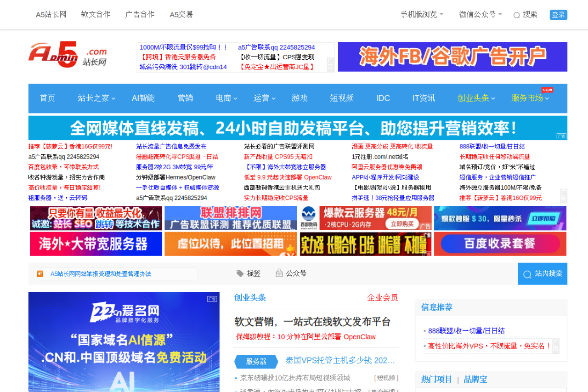
Task: Open the 保姆级教程 阿里云部署 OpenClaw link
Action: (306, 337)
